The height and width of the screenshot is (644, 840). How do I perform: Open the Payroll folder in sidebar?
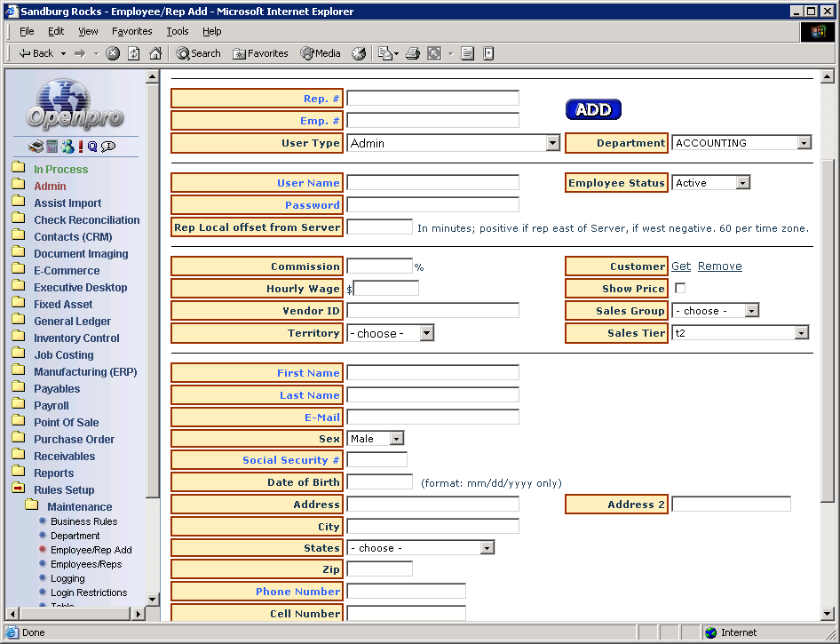tap(51, 406)
